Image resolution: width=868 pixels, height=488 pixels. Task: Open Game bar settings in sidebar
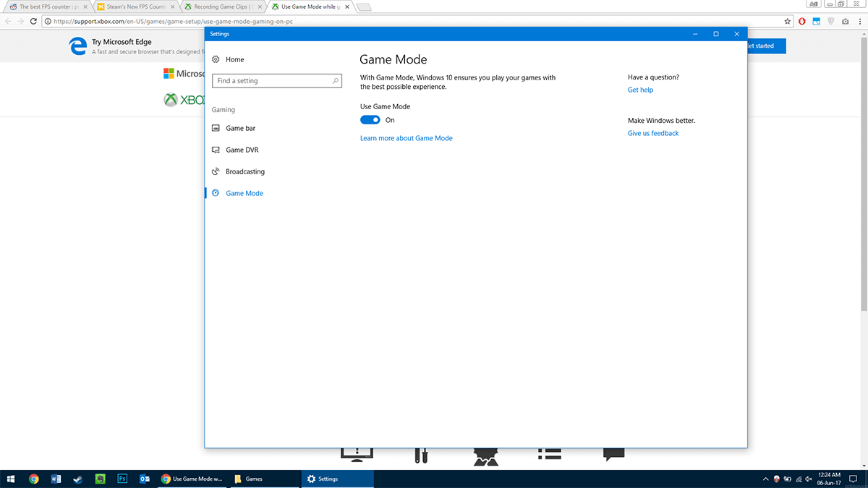(240, 128)
